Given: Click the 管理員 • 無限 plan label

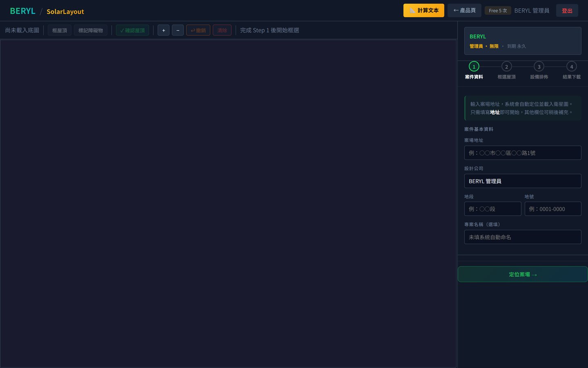Looking at the screenshot, I should 484,46.
